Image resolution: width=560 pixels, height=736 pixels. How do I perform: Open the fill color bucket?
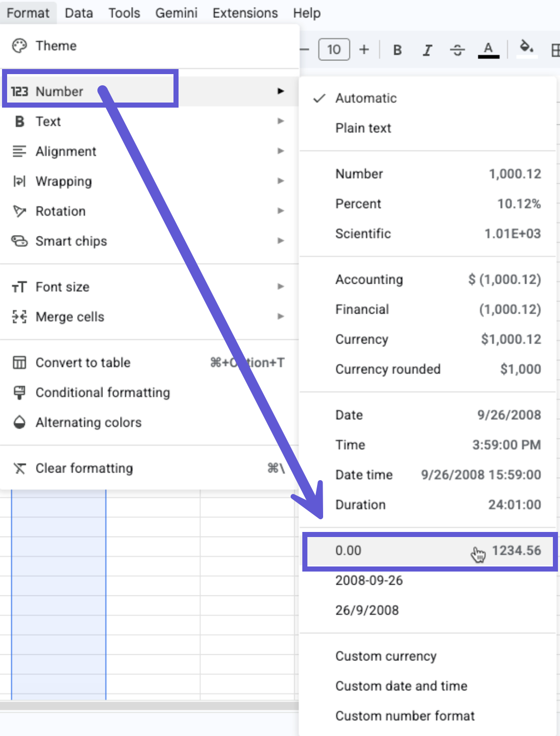(527, 49)
